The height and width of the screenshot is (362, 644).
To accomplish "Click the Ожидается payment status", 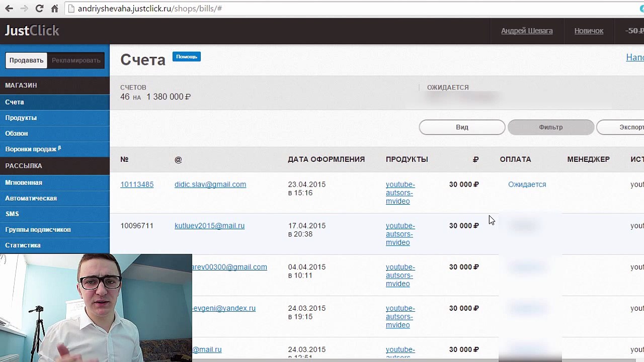I will pyautogui.click(x=527, y=185).
